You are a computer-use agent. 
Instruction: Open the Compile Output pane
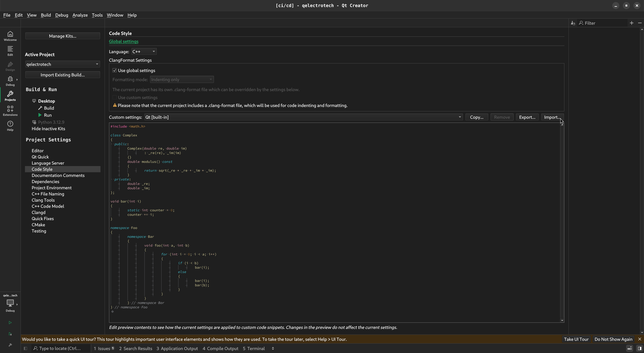220,348
